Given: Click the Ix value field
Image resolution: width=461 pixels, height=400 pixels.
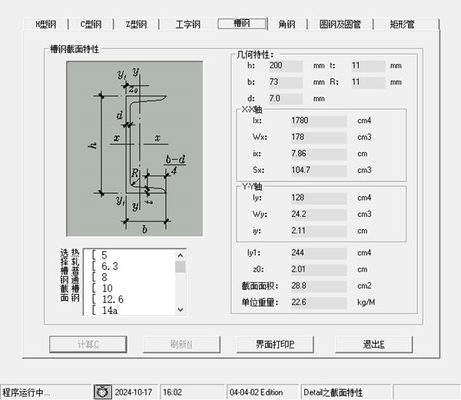Looking at the screenshot, I should 319,121.
